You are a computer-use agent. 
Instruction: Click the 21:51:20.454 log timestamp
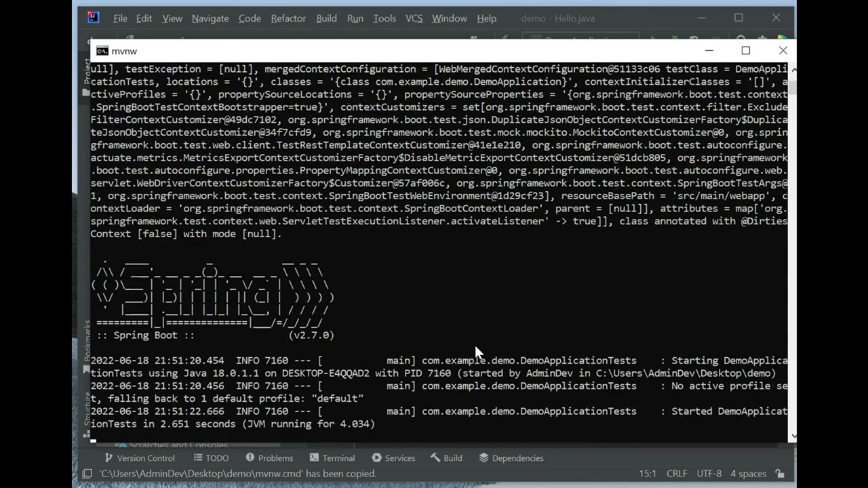point(157,361)
